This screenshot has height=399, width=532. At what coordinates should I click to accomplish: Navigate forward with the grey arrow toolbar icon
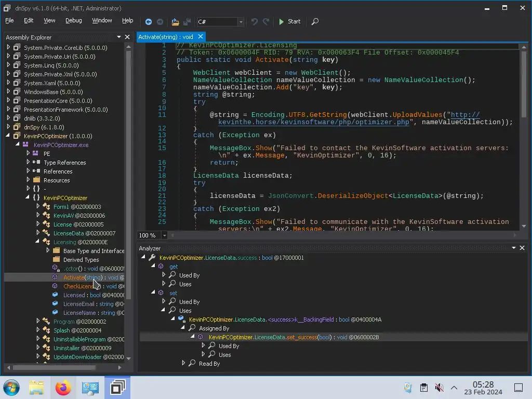coord(160,22)
